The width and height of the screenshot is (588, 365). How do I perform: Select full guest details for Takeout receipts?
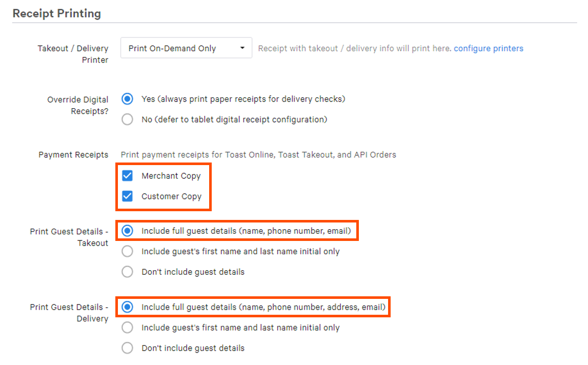coord(127,230)
